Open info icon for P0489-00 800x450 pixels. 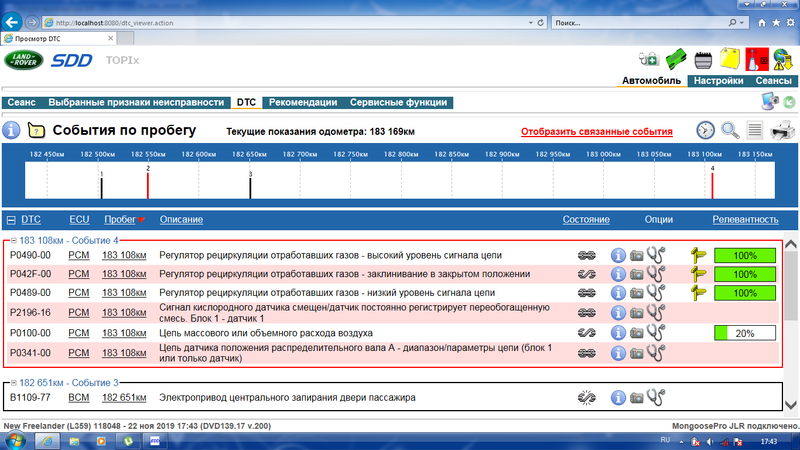[x=618, y=293]
